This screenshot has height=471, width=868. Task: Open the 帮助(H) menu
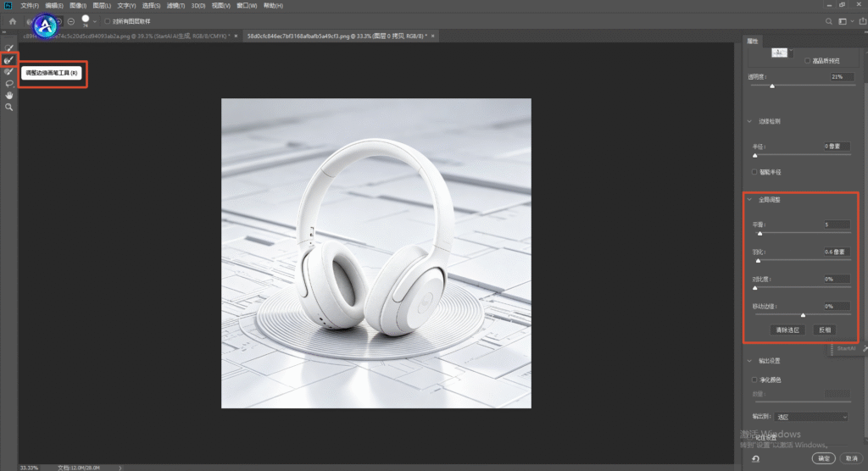pyautogui.click(x=273, y=6)
